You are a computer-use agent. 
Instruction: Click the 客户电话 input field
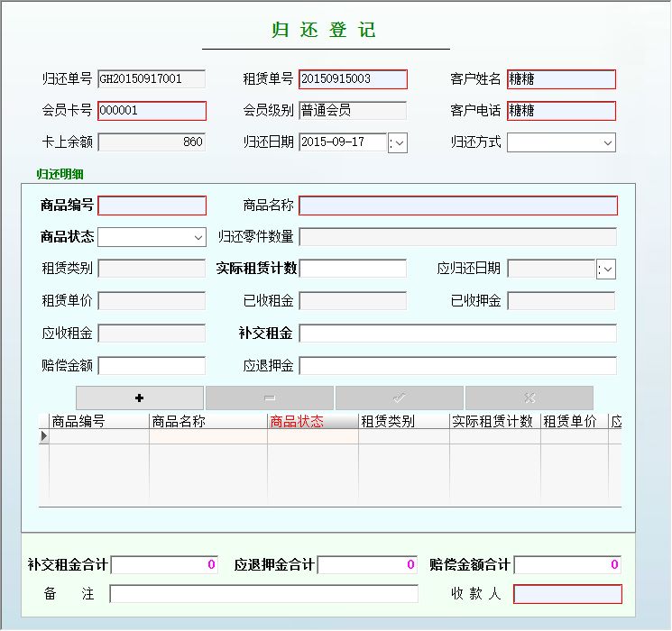coord(561,111)
